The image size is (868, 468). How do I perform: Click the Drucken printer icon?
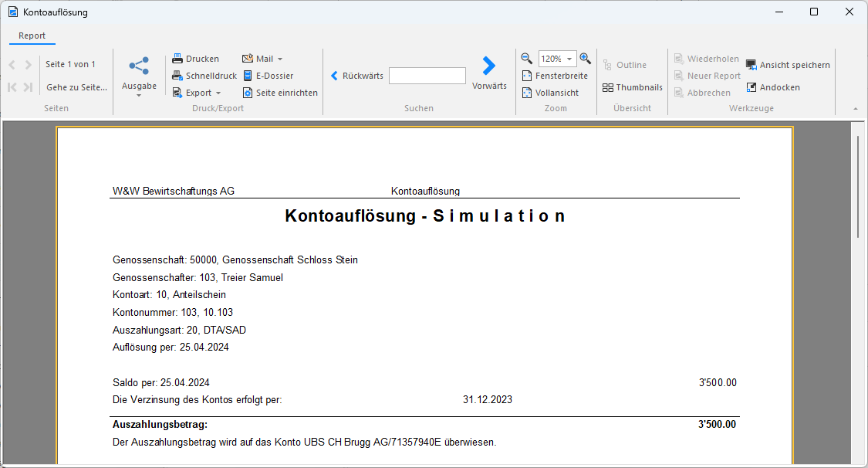tap(177, 58)
